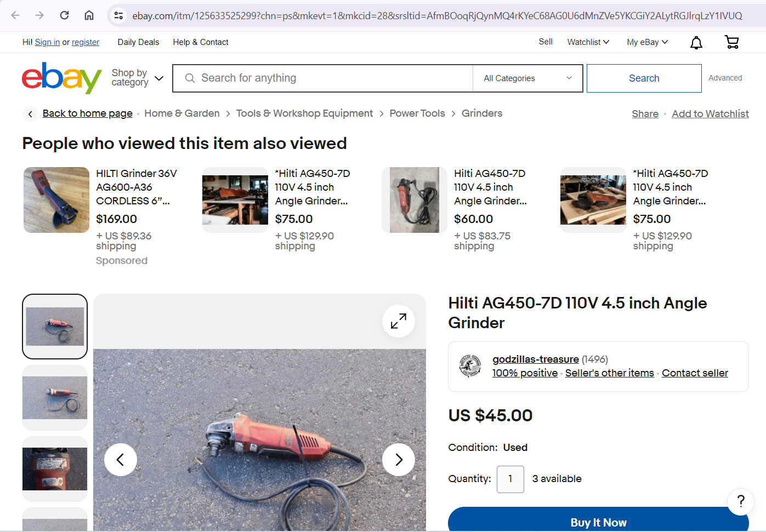Open HILTI Grinder 36V AG600-A36 title
The height and width of the screenshot is (532, 766).
(x=137, y=187)
